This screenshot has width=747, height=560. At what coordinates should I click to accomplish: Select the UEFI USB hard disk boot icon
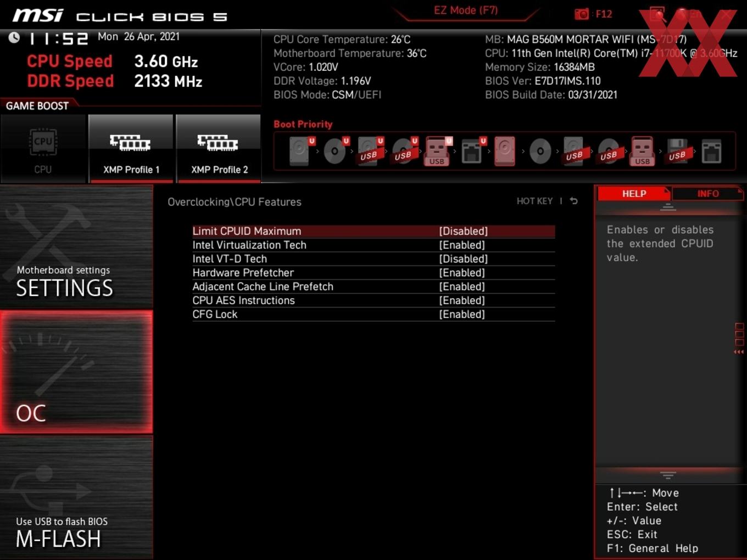(370, 151)
